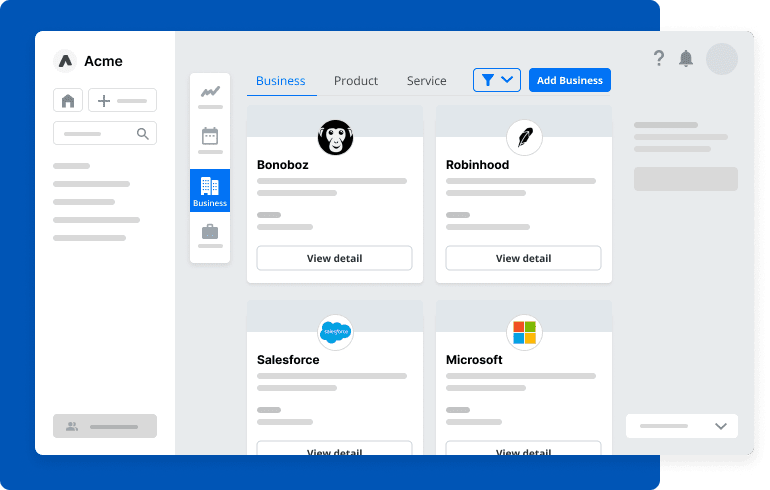
Task: Click View detail on Robinhood card
Action: tap(523, 258)
